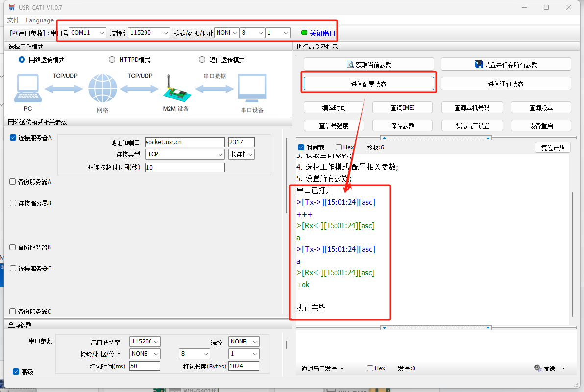Click the globe network icon

pos(102,89)
